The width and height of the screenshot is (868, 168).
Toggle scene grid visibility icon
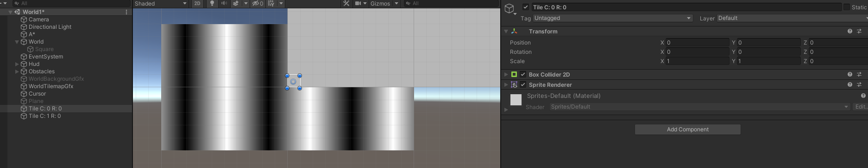[271, 4]
